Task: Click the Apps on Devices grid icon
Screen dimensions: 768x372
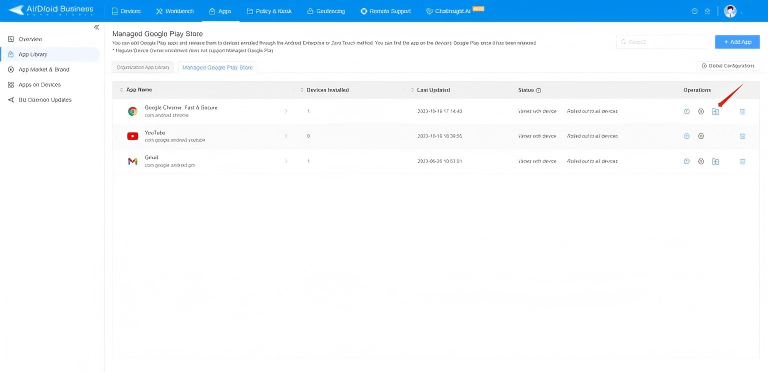Action: point(11,85)
